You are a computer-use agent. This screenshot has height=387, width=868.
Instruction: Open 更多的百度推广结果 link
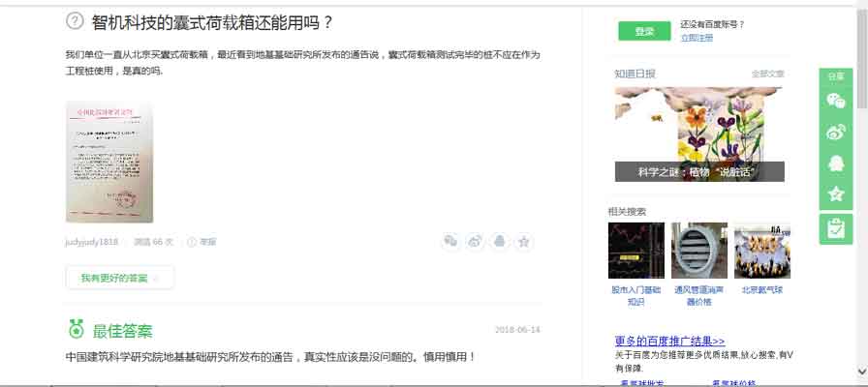tap(669, 342)
